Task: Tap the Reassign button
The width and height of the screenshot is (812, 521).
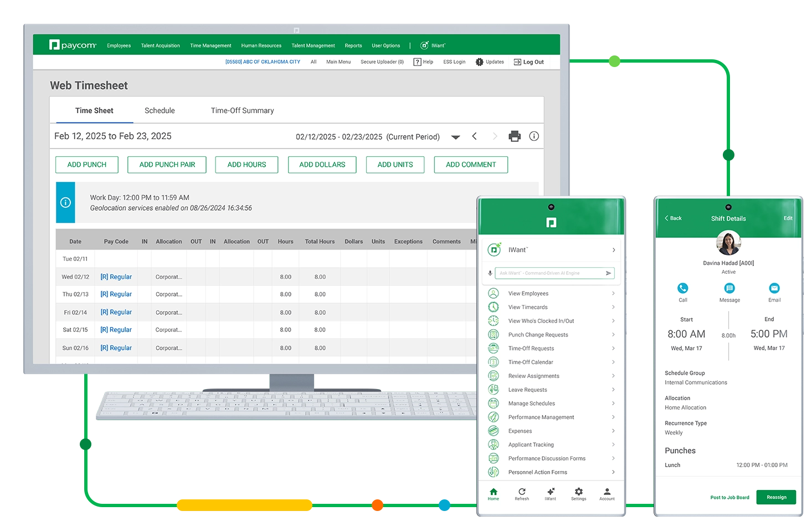Action: [776, 497]
